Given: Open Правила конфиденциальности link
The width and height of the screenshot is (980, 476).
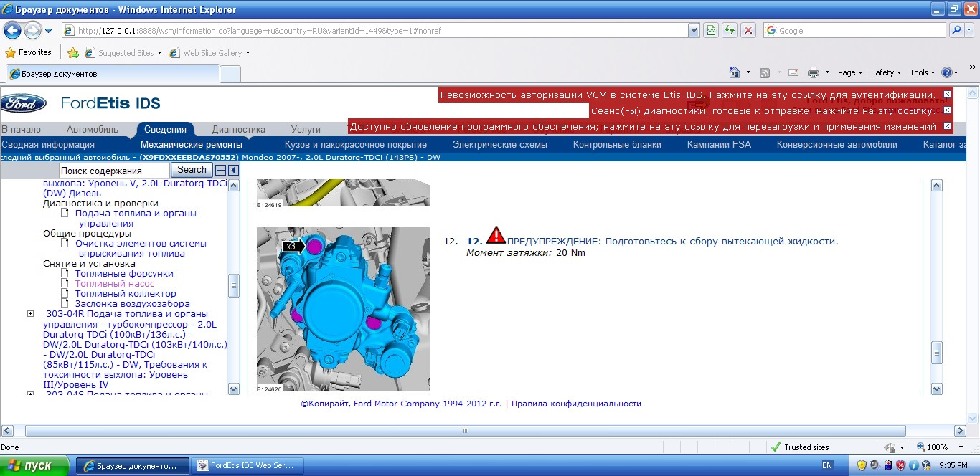Looking at the screenshot, I should point(576,404).
